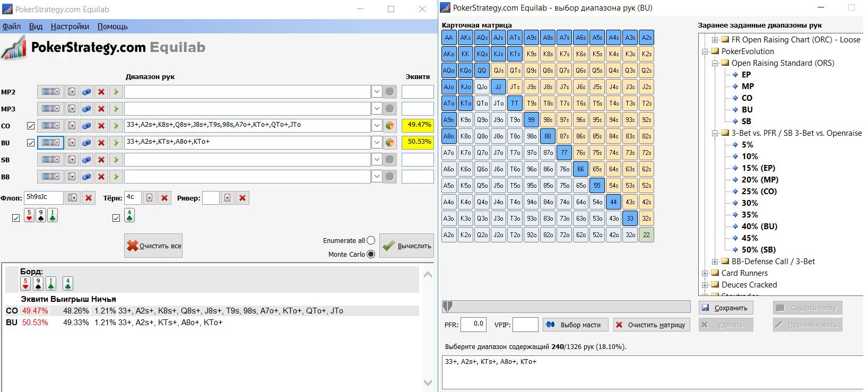Toggle 22 cell in card matrix
Screen dimensions: 868x392
click(646, 235)
